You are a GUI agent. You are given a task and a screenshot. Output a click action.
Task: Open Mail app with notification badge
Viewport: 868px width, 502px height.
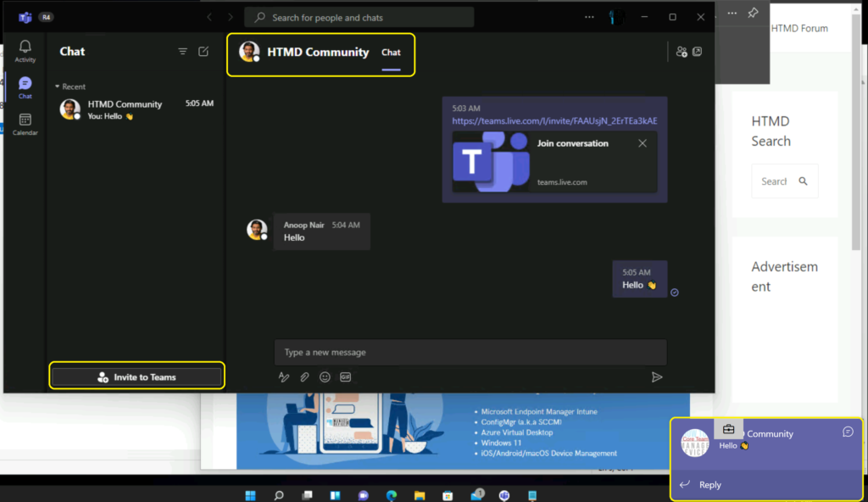click(476, 495)
